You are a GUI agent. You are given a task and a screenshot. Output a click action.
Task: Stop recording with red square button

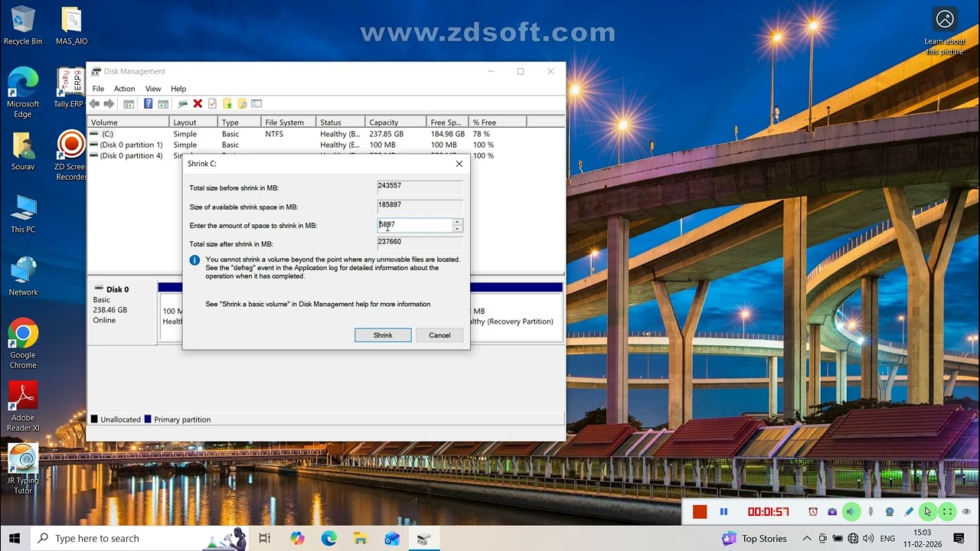tap(700, 512)
